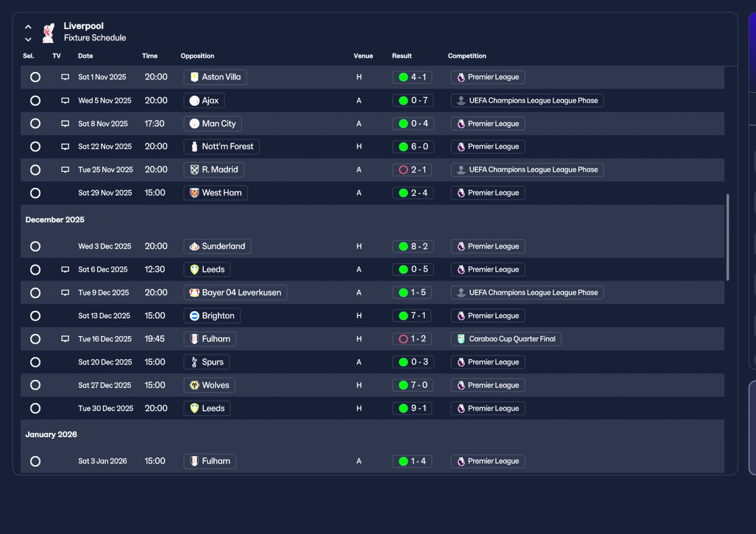Image resolution: width=756 pixels, height=534 pixels.
Task: Select the R. Madrid fixture radio button
Action: (x=35, y=170)
